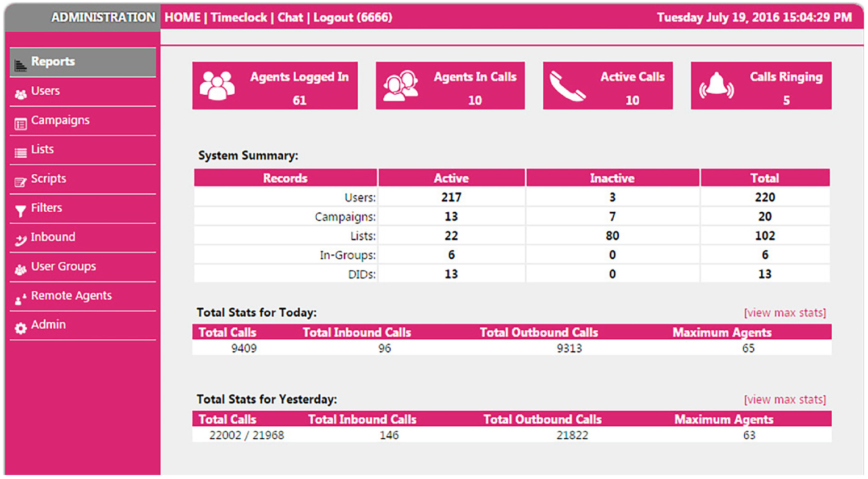Click the Campaigns list icon in sidebar
Screen dimensions: 868x479
(x=20, y=124)
